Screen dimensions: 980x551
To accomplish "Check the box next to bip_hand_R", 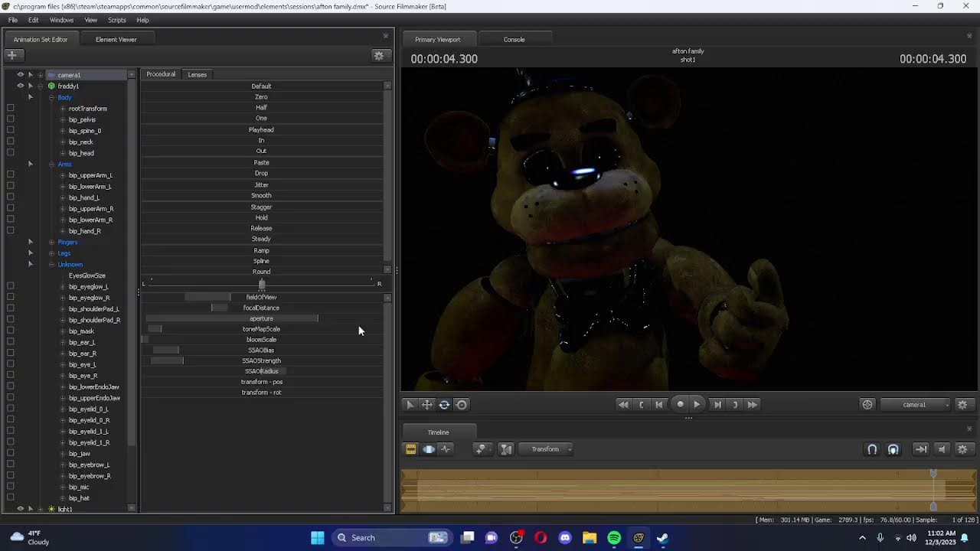I will 10,231.
